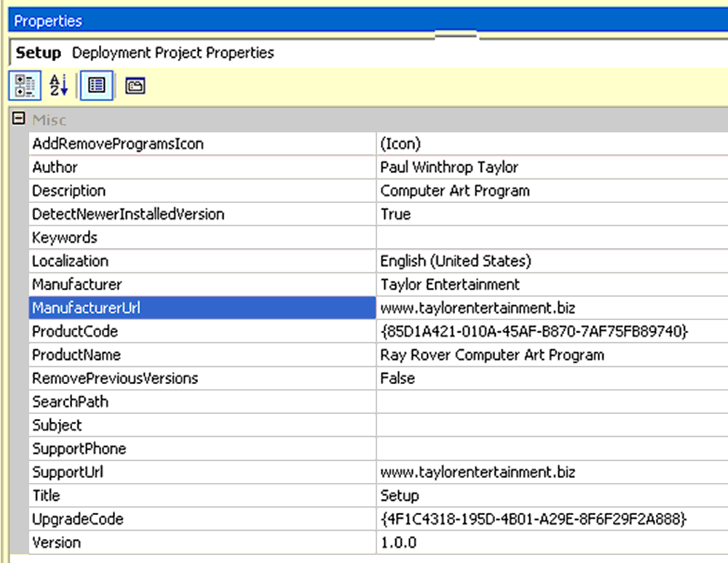Image resolution: width=728 pixels, height=563 pixels.
Task: Click the empty Subject value field
Action: (553, 425)
